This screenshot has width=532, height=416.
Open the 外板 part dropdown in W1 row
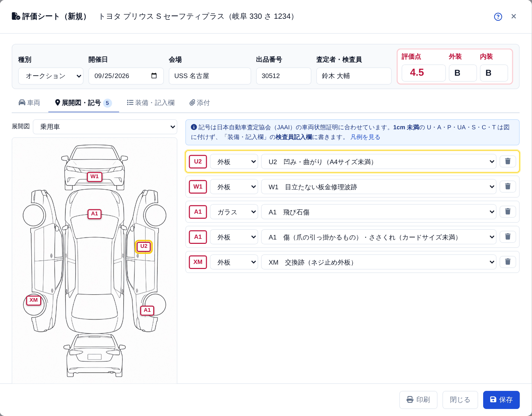pyautogui.click(x=234, y=187)
